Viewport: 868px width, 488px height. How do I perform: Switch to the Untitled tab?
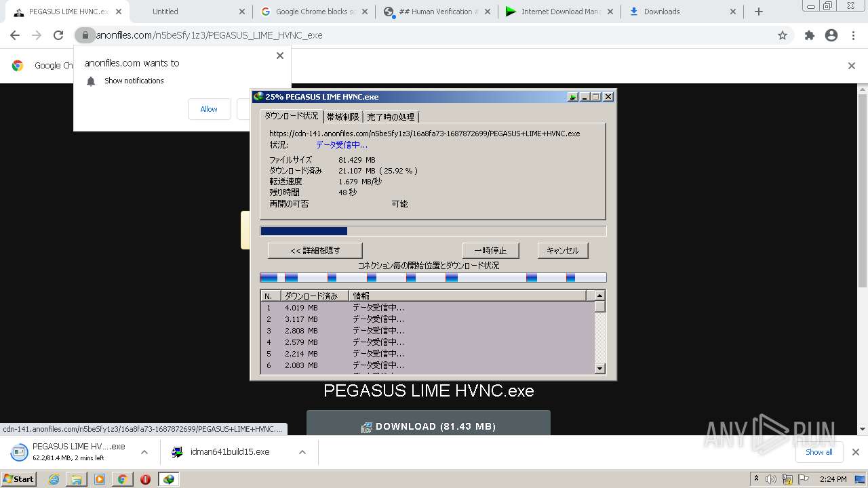[x=193, y=12]
